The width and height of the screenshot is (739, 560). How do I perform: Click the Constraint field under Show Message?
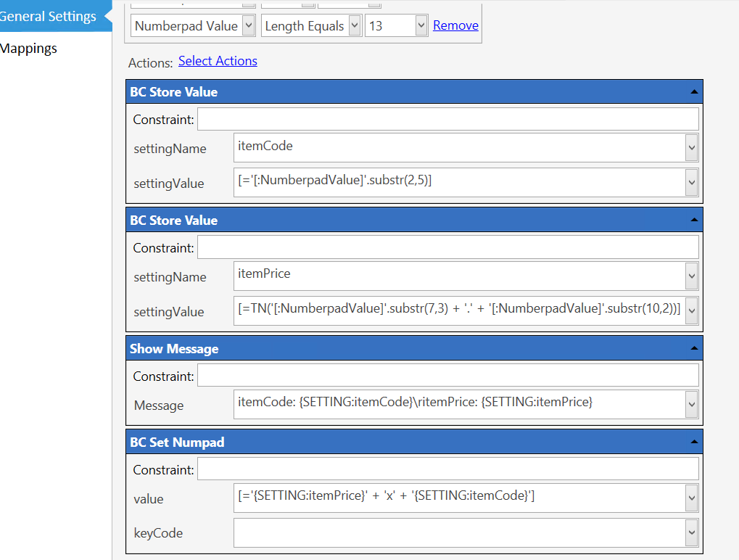click(x=447, y=376)
